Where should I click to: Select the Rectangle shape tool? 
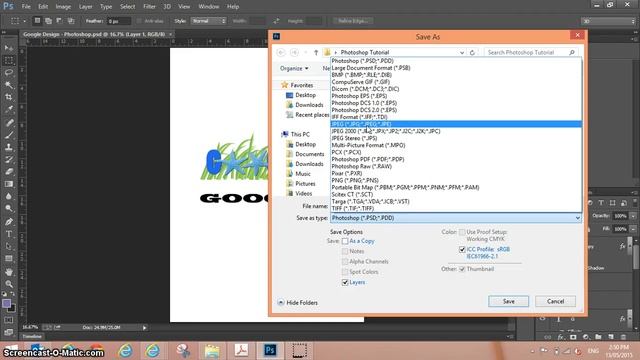pos(9,258)
